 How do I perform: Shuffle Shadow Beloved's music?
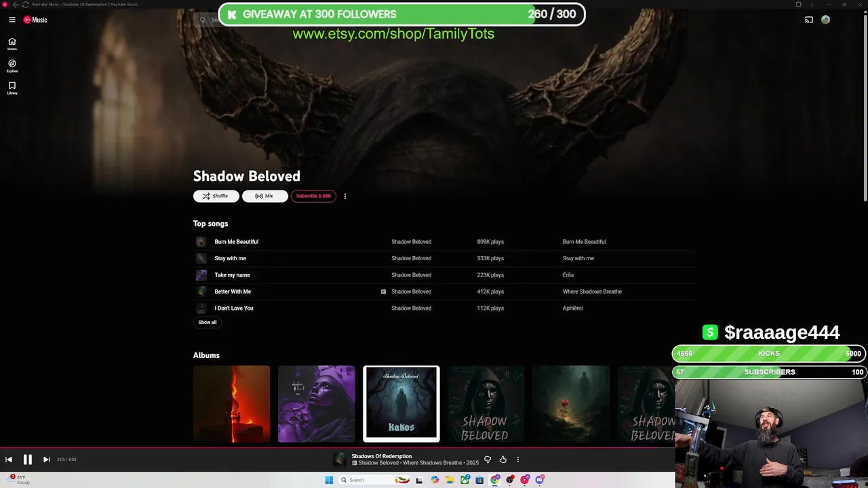[x=216, y=196]
